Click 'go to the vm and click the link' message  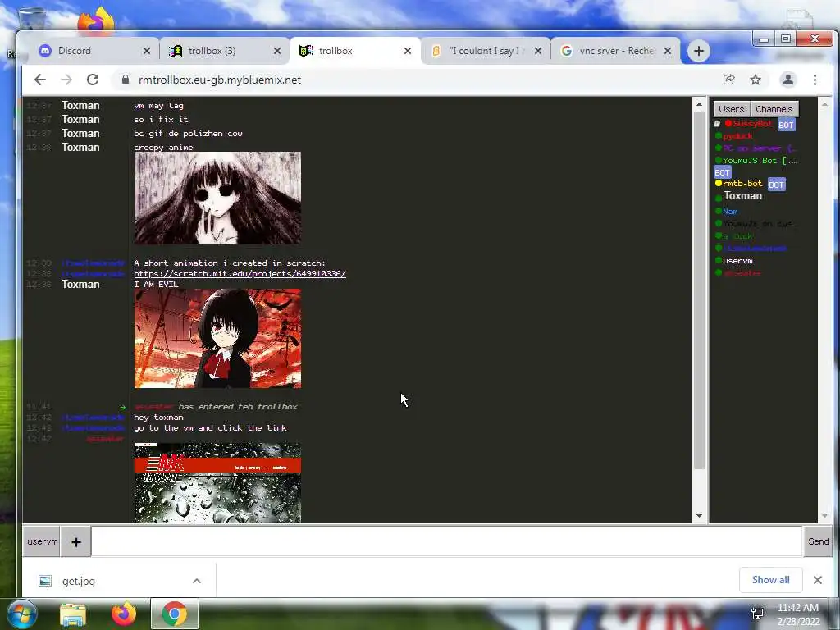pyautogui.click(x=210, y=428)
